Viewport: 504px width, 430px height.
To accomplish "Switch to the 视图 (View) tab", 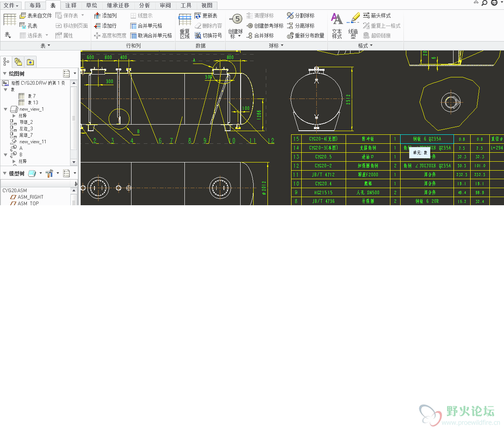I will point(207,5).
